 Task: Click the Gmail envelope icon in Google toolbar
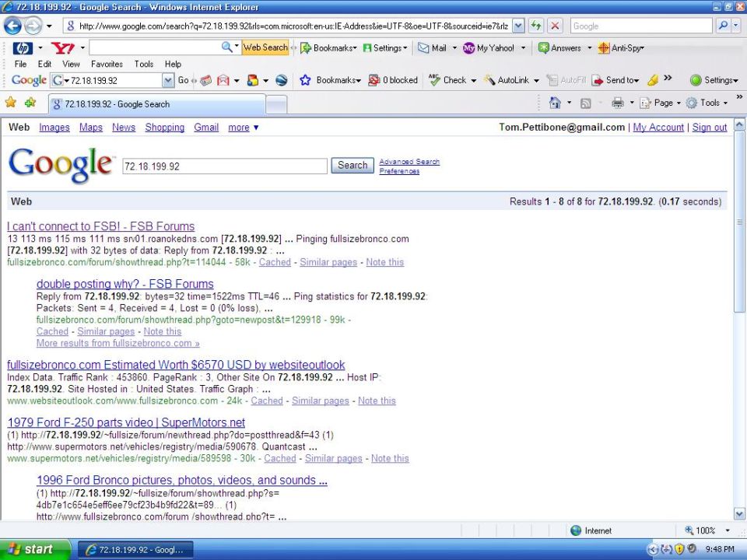223,80
